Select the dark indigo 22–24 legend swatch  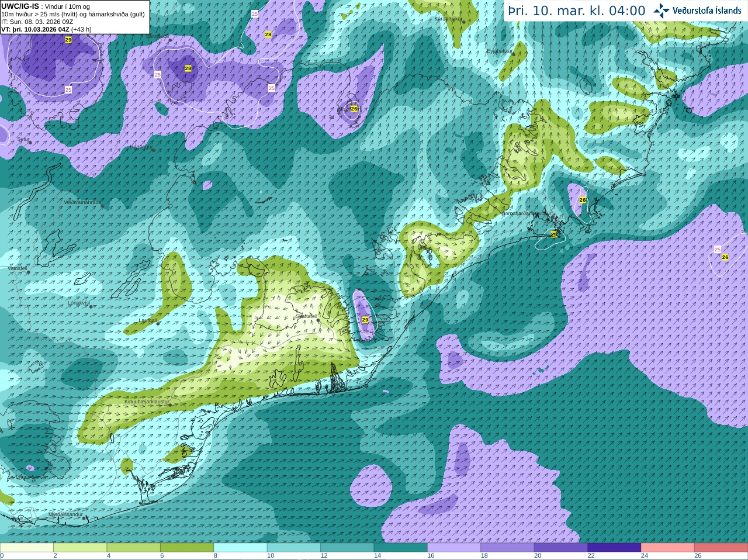click(615, 548)
